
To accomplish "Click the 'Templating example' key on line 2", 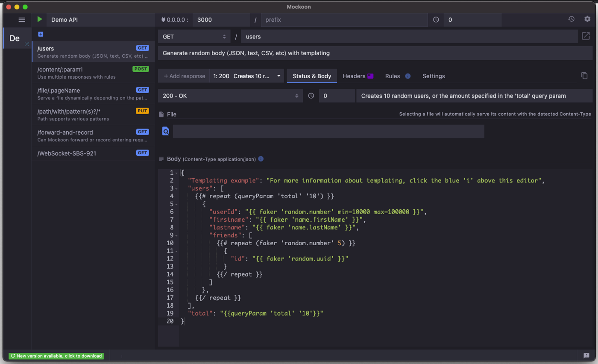I will pos(223,181).
